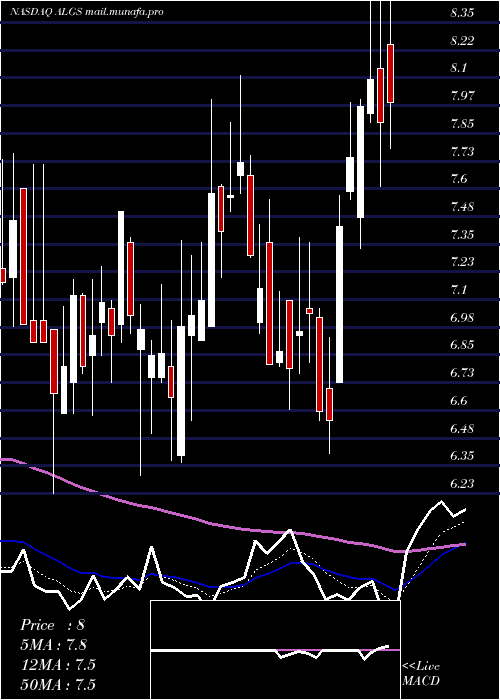Screen dimensions: 500x700
Task: Click the 7.48 price axis label
Action: tap(462, 206)
